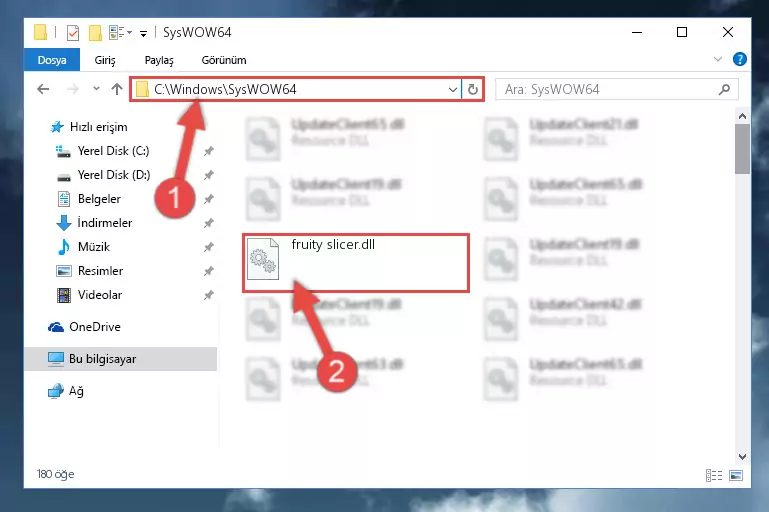Maximize the SysWOW64 window
The height and width of the screenshot is (512, 769).
tap(682, 32)
